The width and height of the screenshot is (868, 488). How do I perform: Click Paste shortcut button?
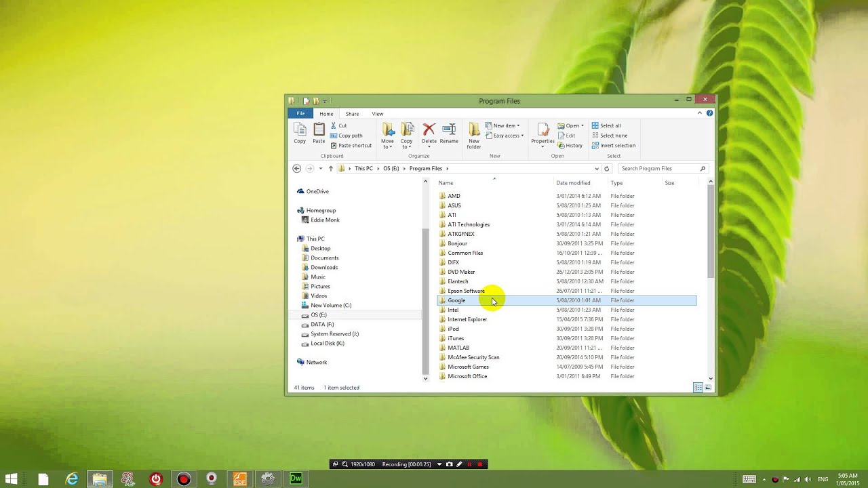click(x=351, y=145)
